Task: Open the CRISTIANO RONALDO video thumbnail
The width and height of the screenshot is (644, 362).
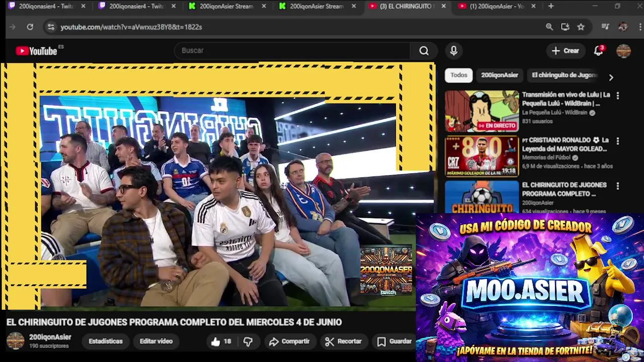Action: coord(481,156)
